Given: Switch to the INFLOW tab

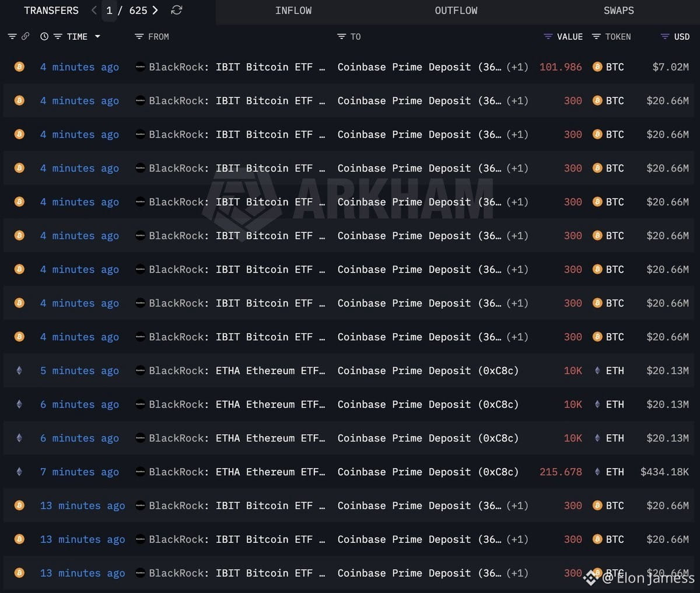Looking at the screenshot, I should 293,11.
